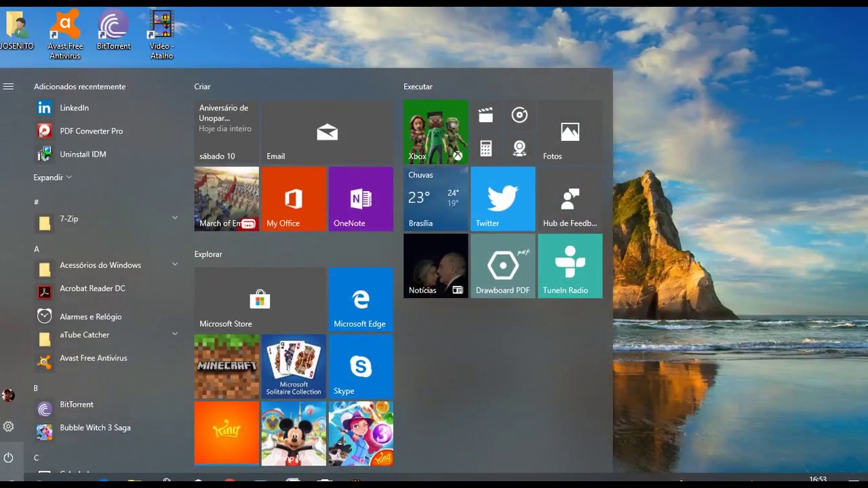Click the power button icon
Screen dimensions: 868x488
pos(9,457)
